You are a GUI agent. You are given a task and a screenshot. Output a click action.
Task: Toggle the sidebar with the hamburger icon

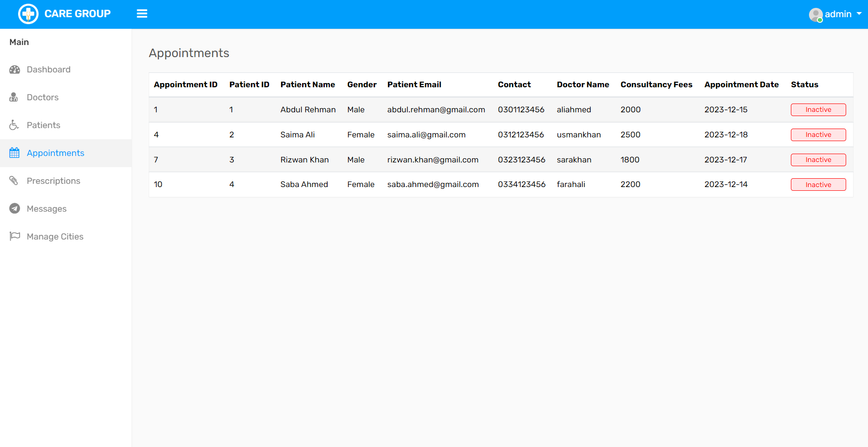tap(142, 14)
